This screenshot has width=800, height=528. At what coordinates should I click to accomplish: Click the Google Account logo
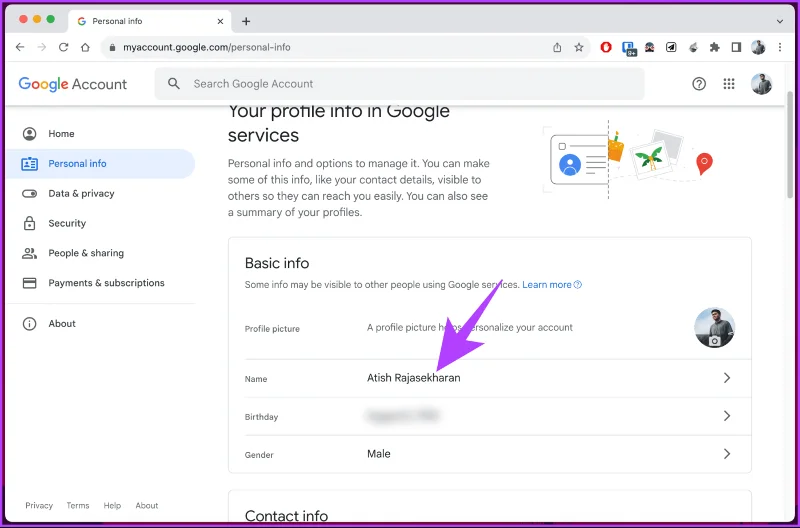tap(72, 84)
